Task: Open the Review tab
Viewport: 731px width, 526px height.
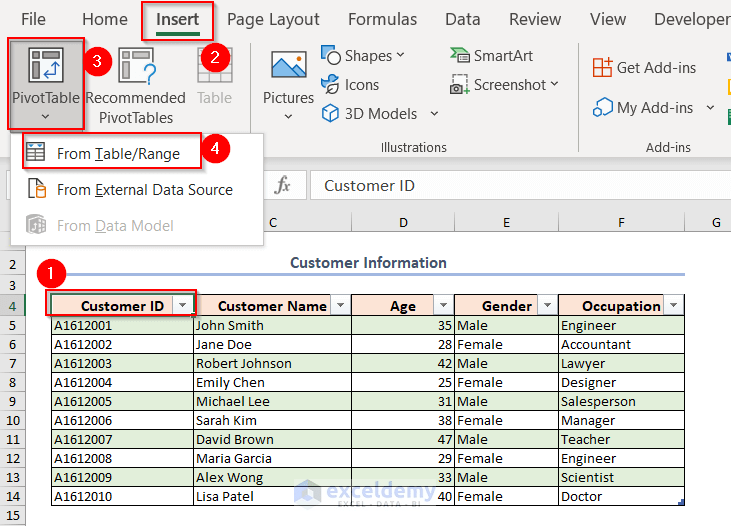Action: (535, 19)
